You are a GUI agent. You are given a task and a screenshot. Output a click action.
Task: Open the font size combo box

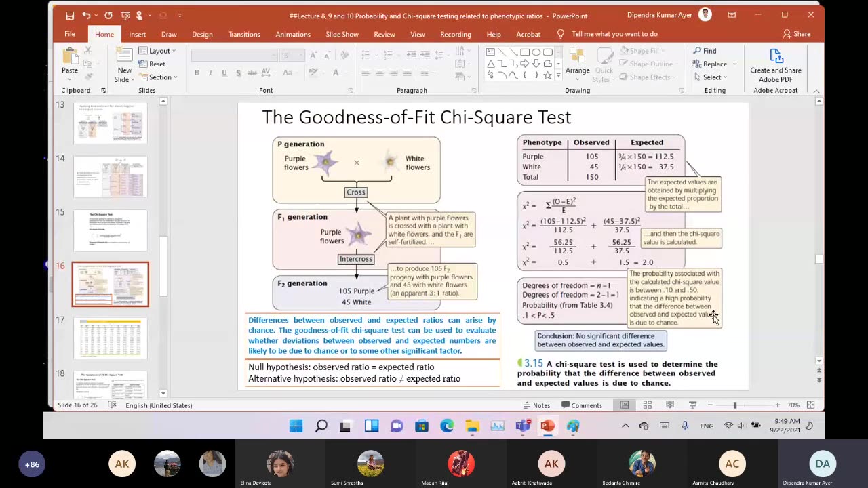pyautogui.click(x=292, y=55)
